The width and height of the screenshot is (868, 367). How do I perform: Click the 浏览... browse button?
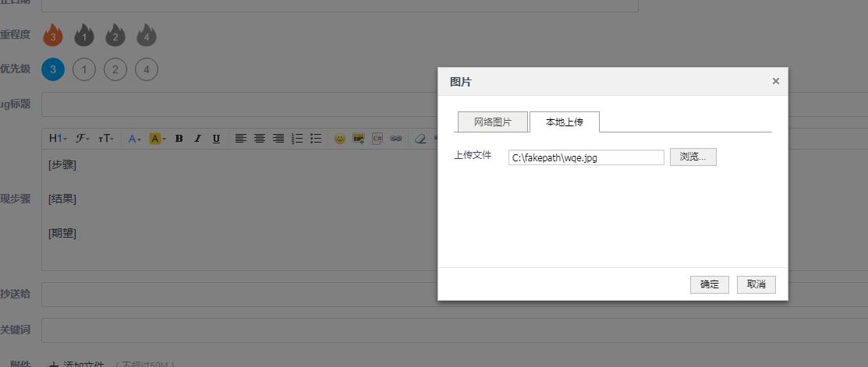(693, 157)
